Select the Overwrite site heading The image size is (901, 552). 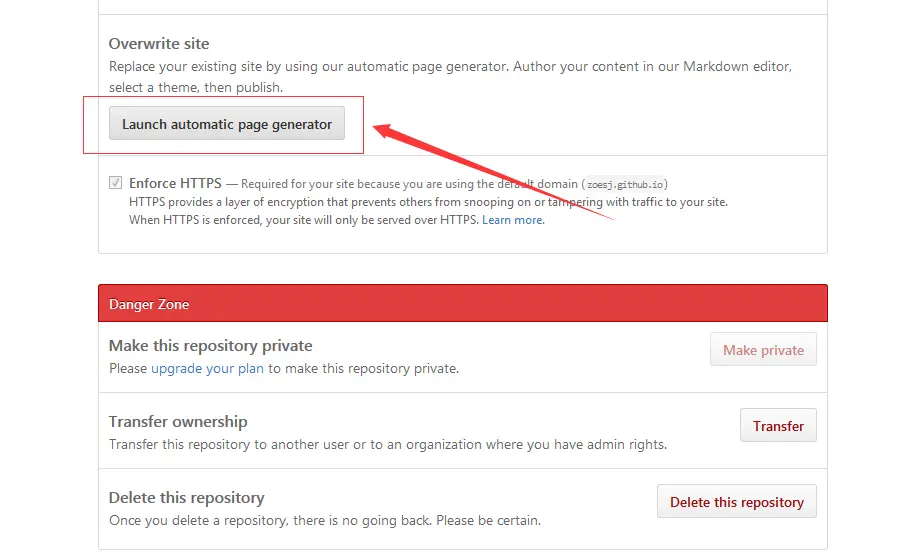(159, 44)
